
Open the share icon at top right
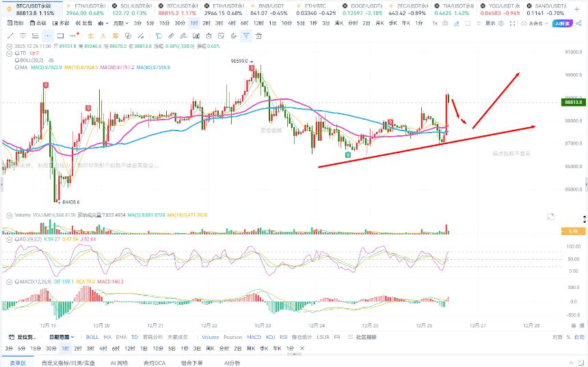(579, 23)
